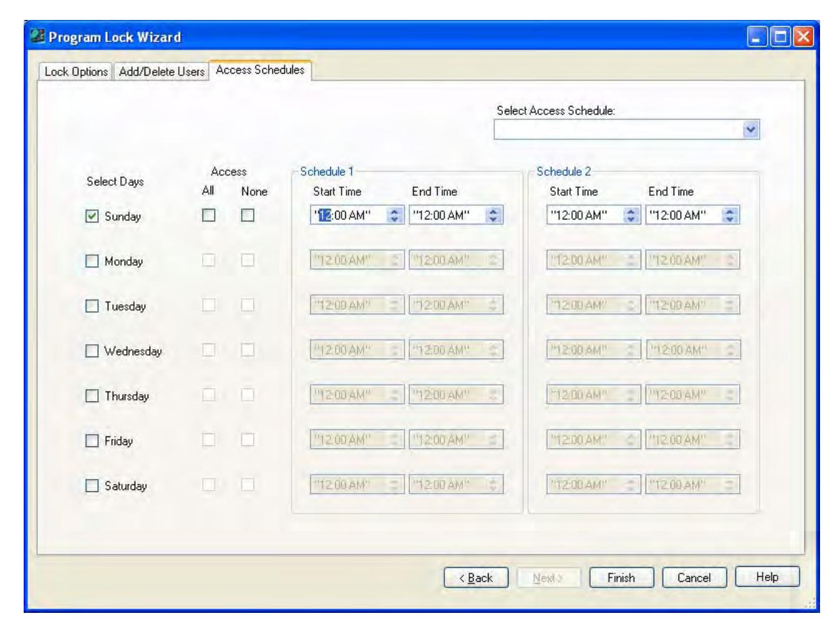The height and width of the screenshot is (631, 840).
Task: Check Access All for Sunday
Action: pos(209,215)
